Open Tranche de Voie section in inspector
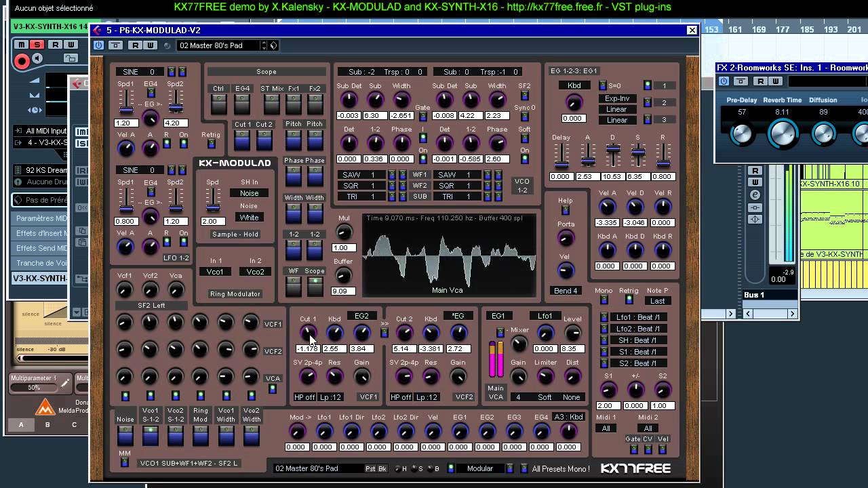 click(x=41, y=263)
